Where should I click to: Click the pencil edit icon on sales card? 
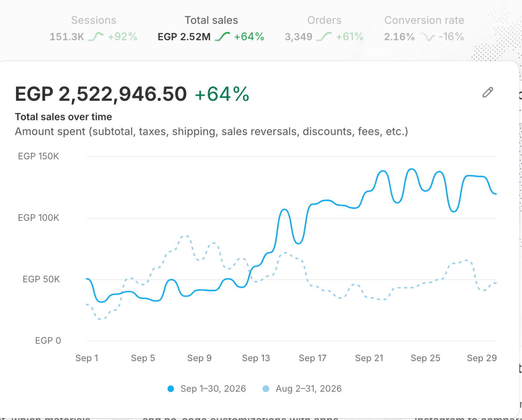[488, 92]
